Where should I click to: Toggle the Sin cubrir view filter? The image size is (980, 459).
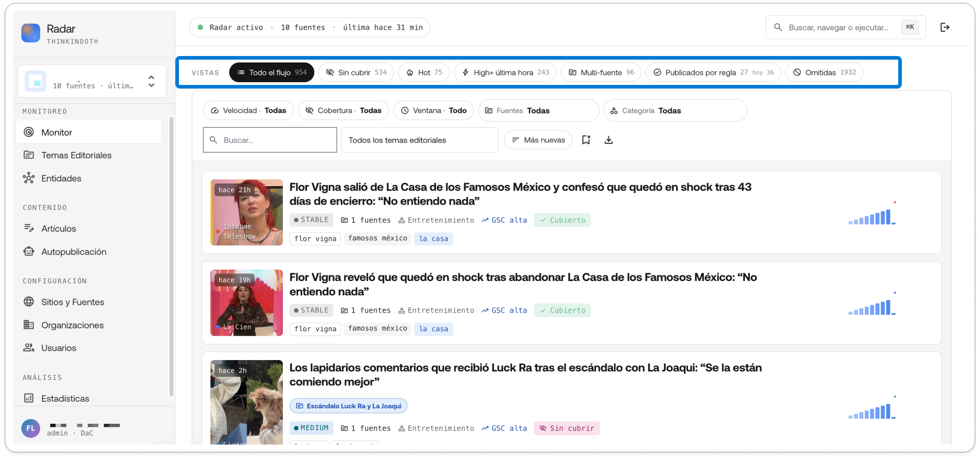coord(356,72)
